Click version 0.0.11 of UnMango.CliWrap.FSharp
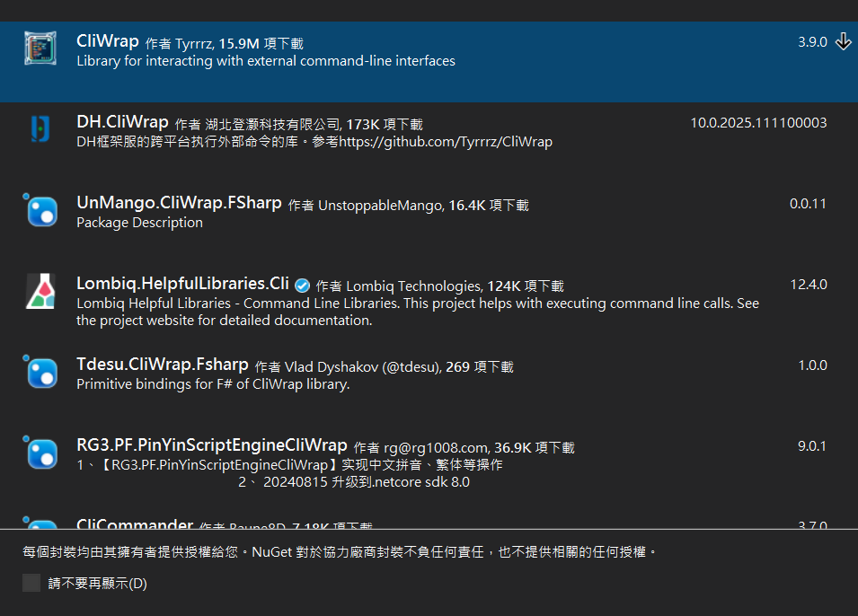This screenshot has height=616, width=858. click(808, 204)
